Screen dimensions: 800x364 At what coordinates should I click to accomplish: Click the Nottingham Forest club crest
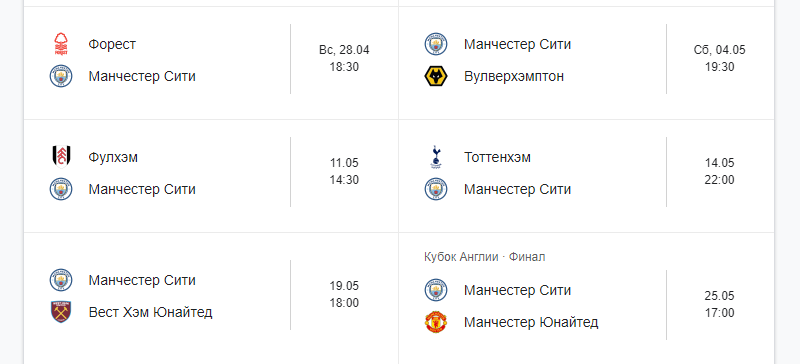click(x=61, y=44)
